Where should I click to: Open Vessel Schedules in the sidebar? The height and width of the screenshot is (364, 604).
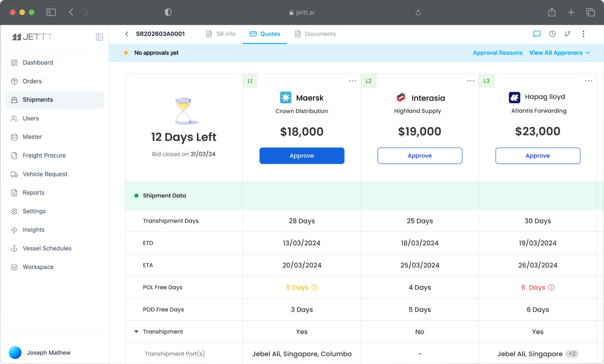pos(54,249)
